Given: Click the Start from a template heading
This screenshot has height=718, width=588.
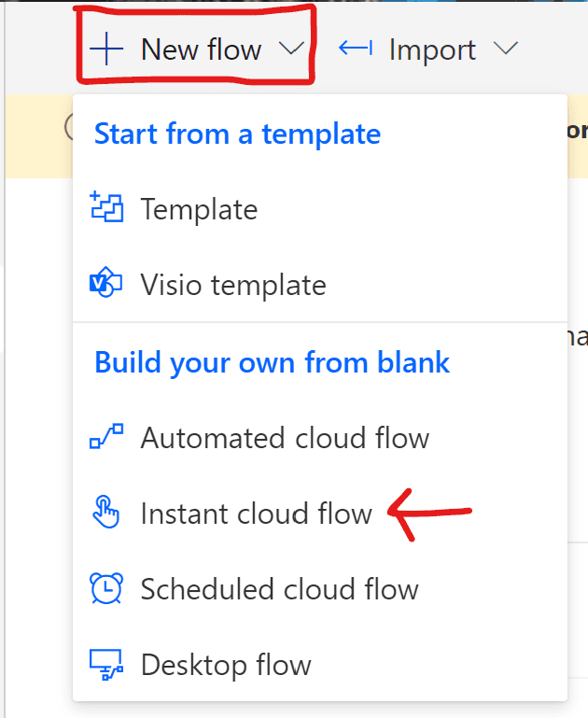Looking at the screenshot, I should 237,134.
